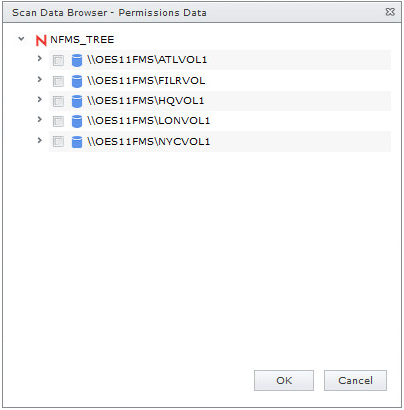The width and height of the screenshot is (404, 410).
Task: Expand the \\OES11FMS\FILRVOL volume
Action: tap(40, 79)
